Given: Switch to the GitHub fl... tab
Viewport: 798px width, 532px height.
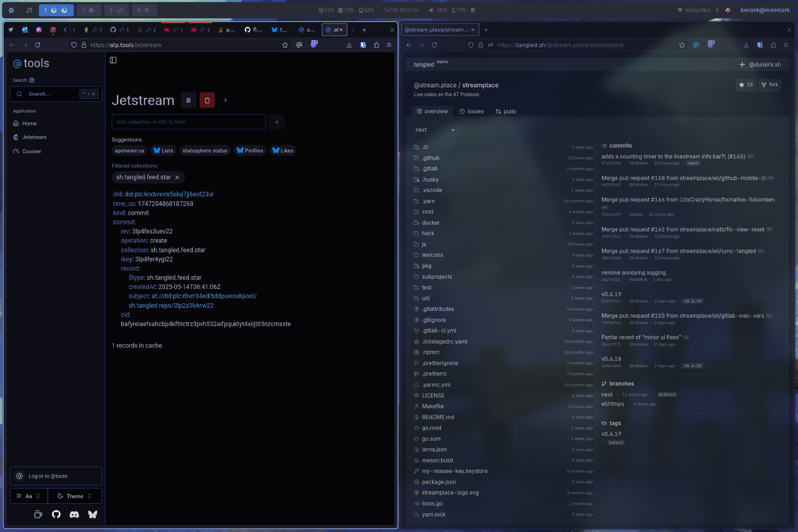Looking at the screenshot, I should (x=253, y=30).
